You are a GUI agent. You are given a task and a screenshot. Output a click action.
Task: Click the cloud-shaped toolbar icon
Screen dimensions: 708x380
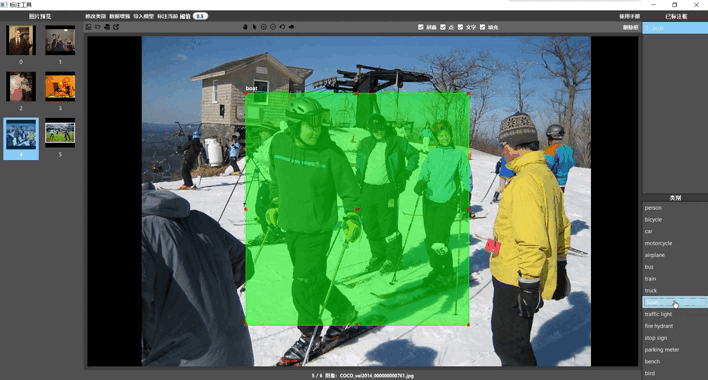tap(292, 27)
